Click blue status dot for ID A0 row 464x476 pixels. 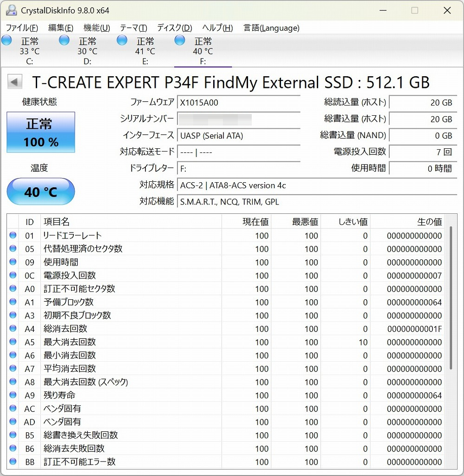point(13,288)
